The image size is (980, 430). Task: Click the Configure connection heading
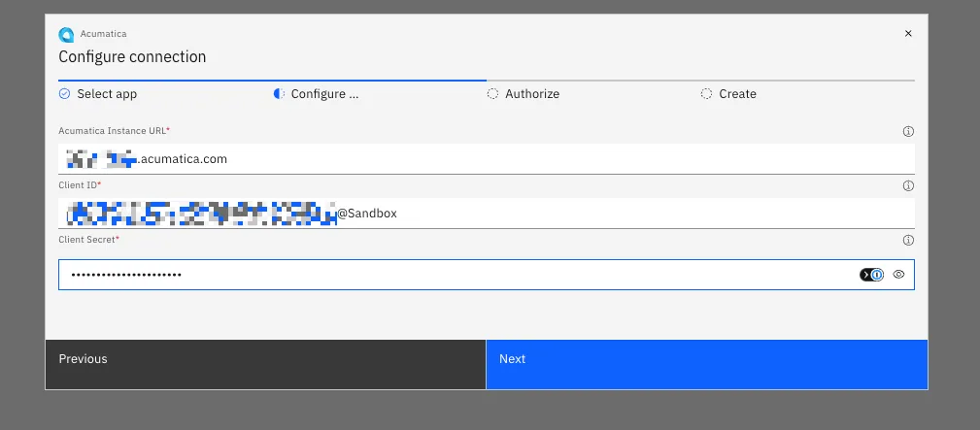[x=132, y=57]
